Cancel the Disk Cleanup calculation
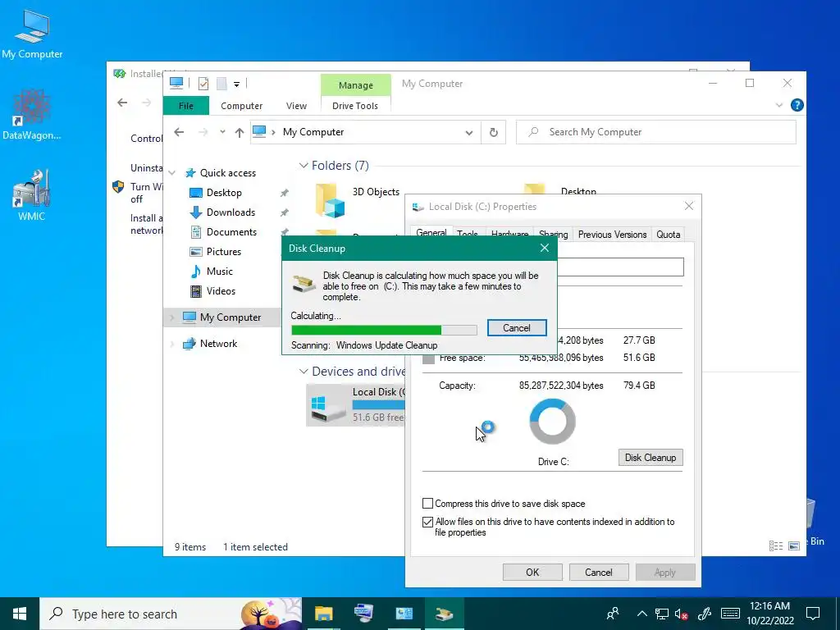 point(517,328)
